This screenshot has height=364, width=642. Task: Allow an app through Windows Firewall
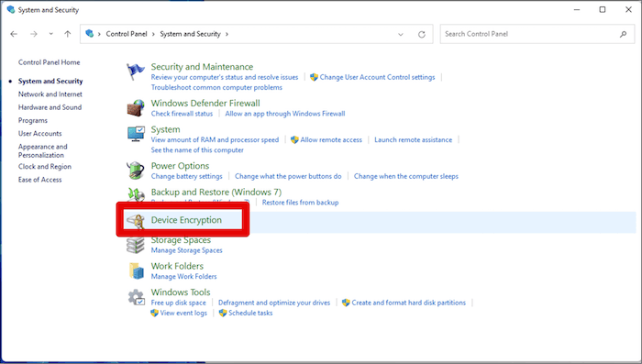click(x=285, y=114)
